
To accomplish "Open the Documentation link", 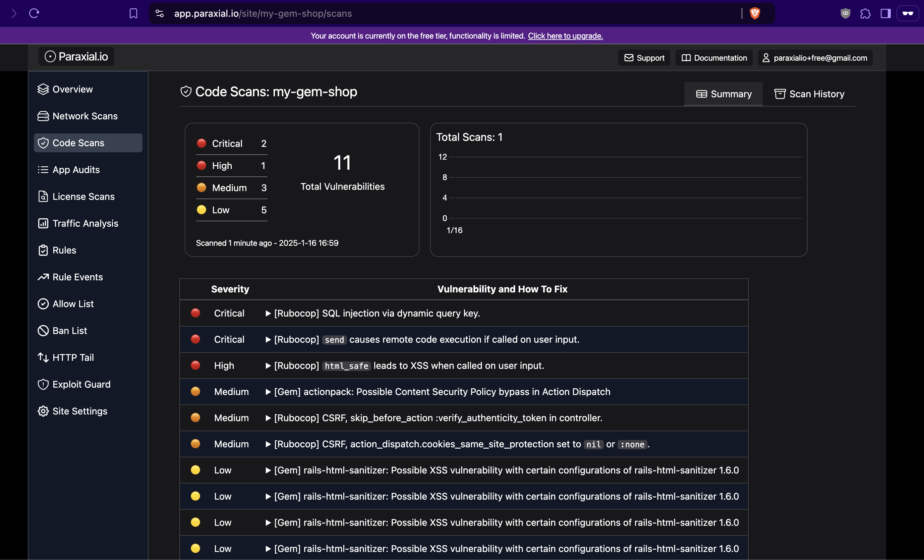I will (x=714, y=58).
